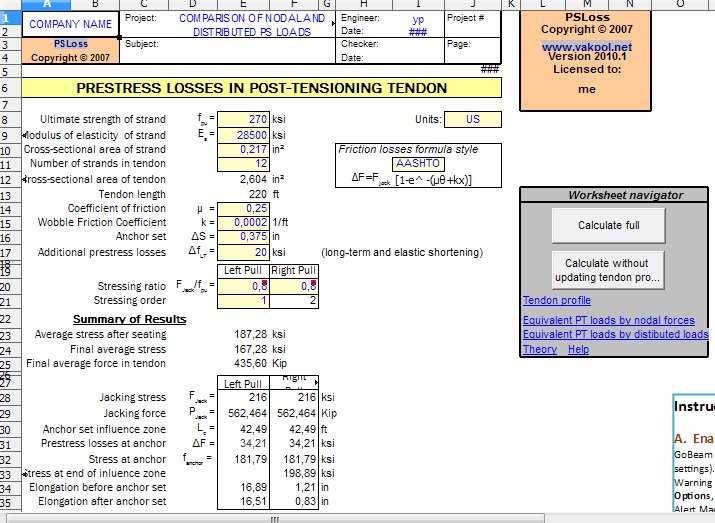The width and height of the screenshot is (715, 523).
Task: Open the Theory link
Action: tap(540, 349)
